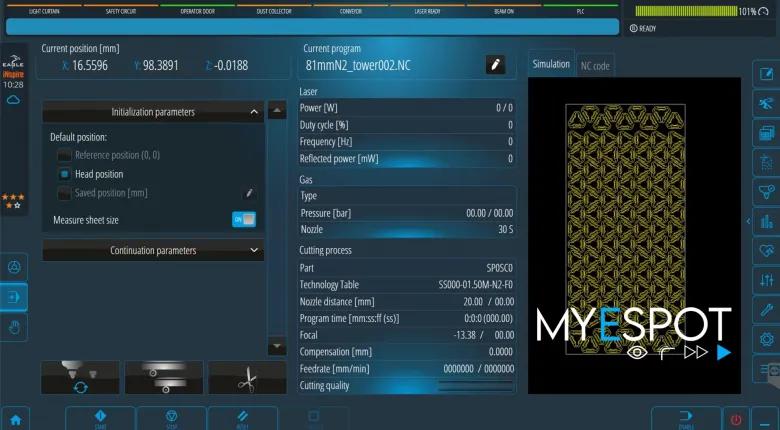The height and width of the screenshot is (430, 780).
Task: Expand the right sidebar with the arrow
Action: [x=748, y=221]
